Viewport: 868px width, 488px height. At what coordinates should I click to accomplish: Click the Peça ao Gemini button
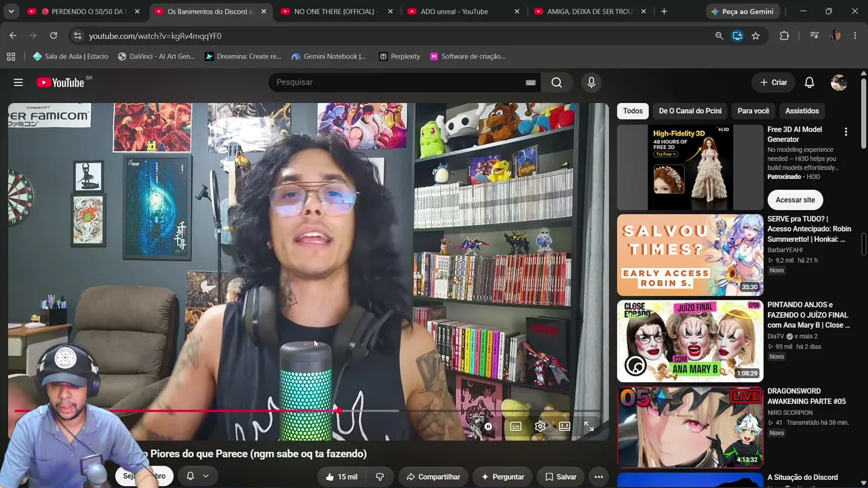[743, 12]
